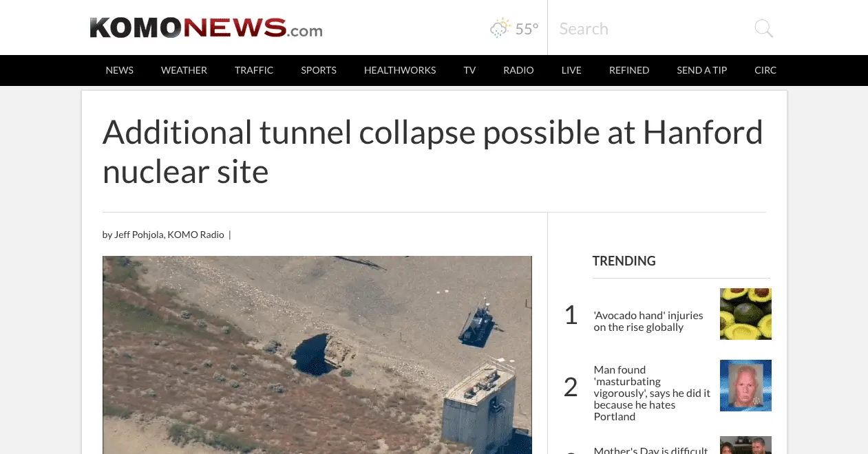Open the RADIO section
Viewport: 868px width, 454px height.
click(518, 70)
